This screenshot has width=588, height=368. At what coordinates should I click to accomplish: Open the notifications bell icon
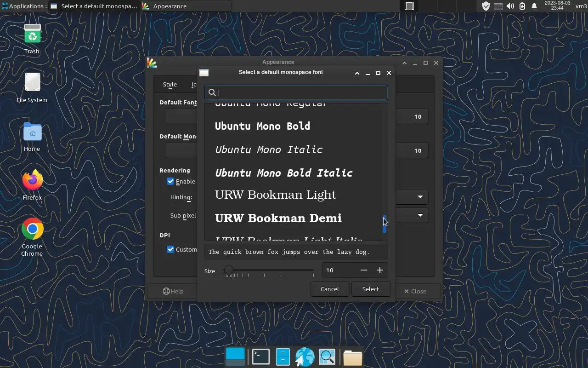coord(534,6)
